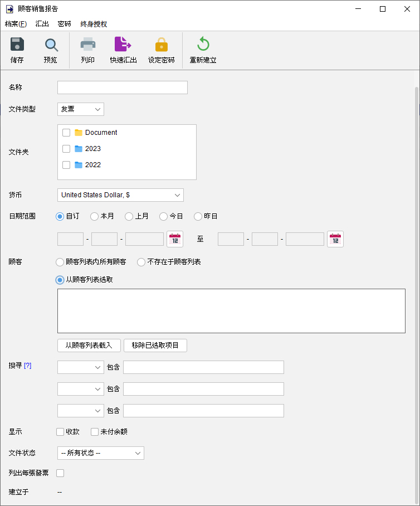Click the second 包含 search text field
This screenshot has height=506, width=420.
[x=203, y=389]
